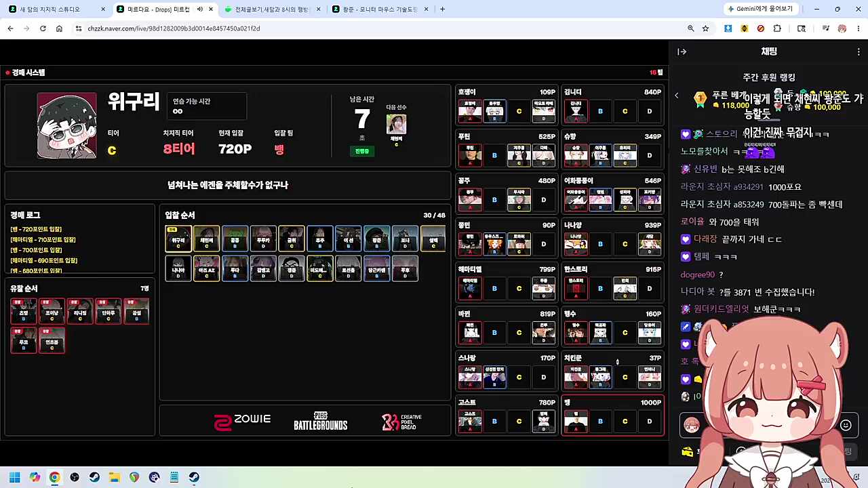Open the emoji picker in chat input
868x488 pixels.
point(846,425)
